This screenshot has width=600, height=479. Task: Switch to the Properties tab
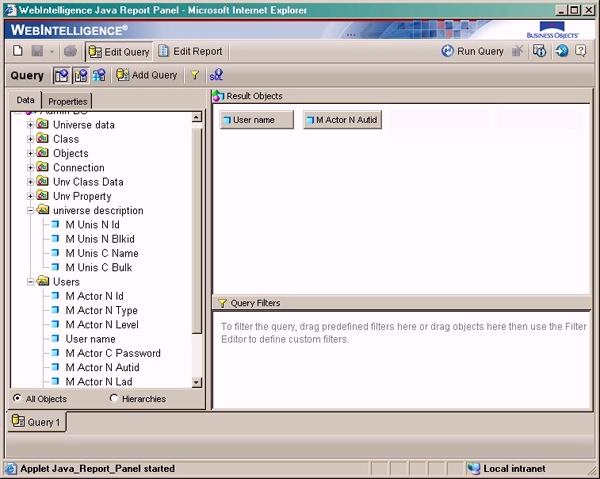tap(68, 101)
